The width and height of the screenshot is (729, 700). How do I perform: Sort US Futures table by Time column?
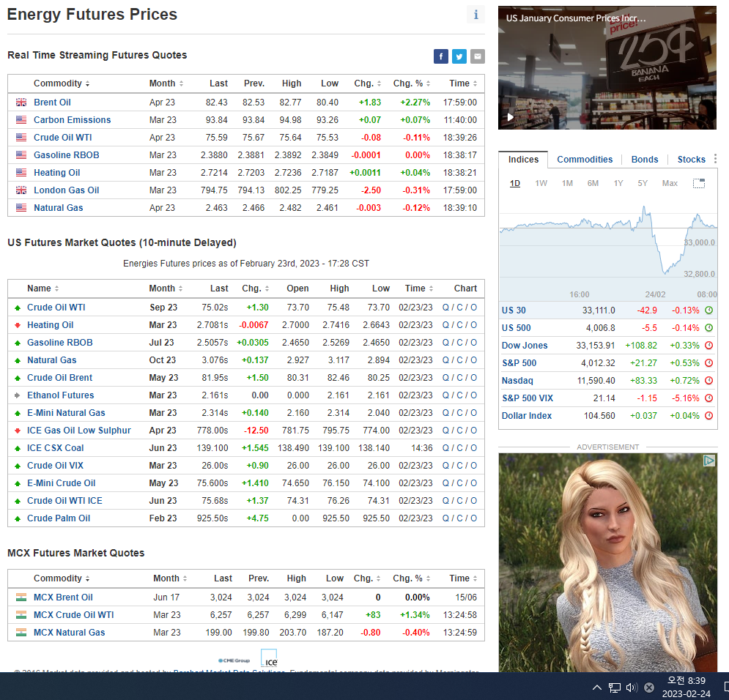419,288
